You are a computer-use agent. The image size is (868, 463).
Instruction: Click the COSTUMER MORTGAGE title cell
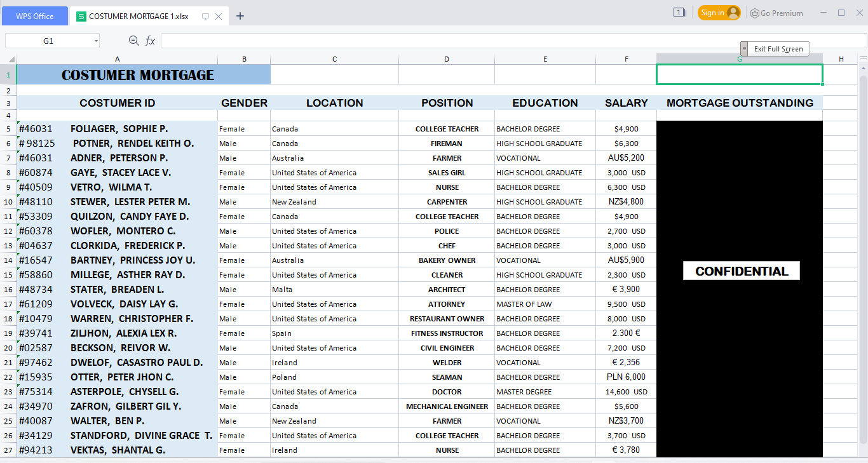click(144, 74)
